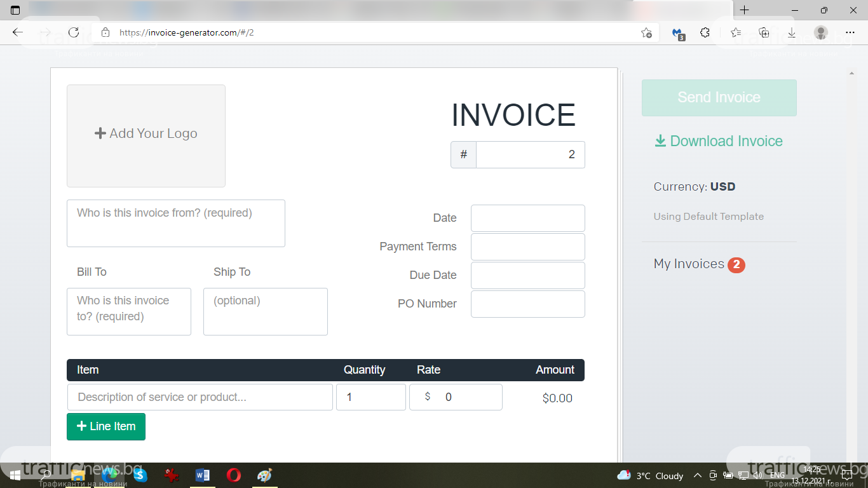Viewport: 868px width, 488px height.
Task: Click the Due Date input field
Action: tap(527, 275)
